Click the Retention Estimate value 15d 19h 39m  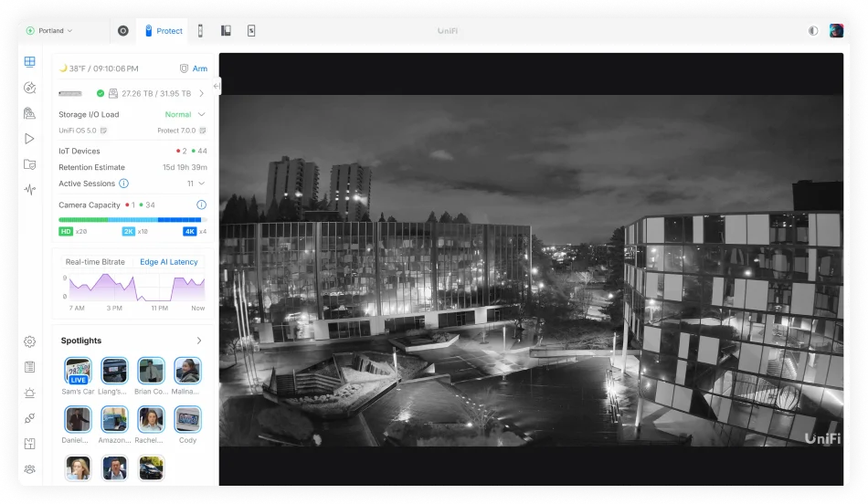coord(185,167)
